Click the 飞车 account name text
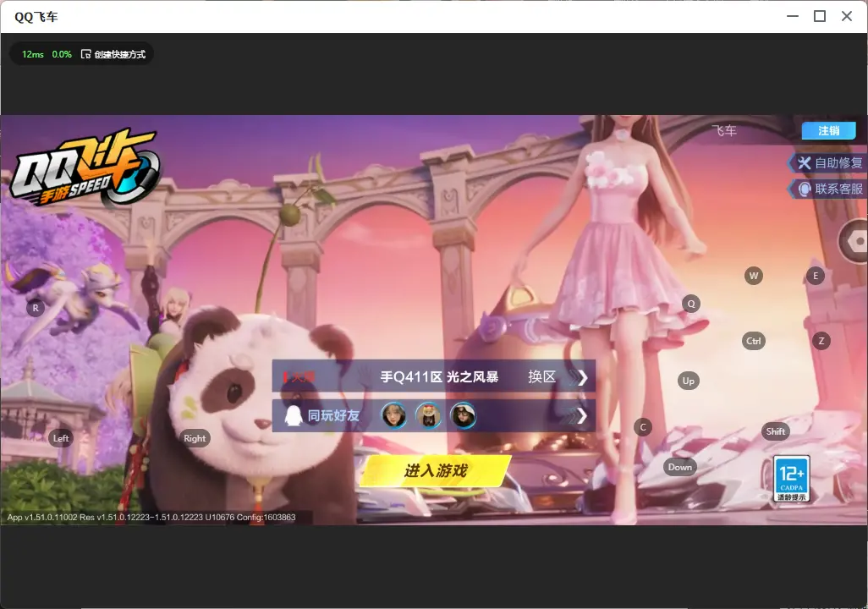 (724, 130)
